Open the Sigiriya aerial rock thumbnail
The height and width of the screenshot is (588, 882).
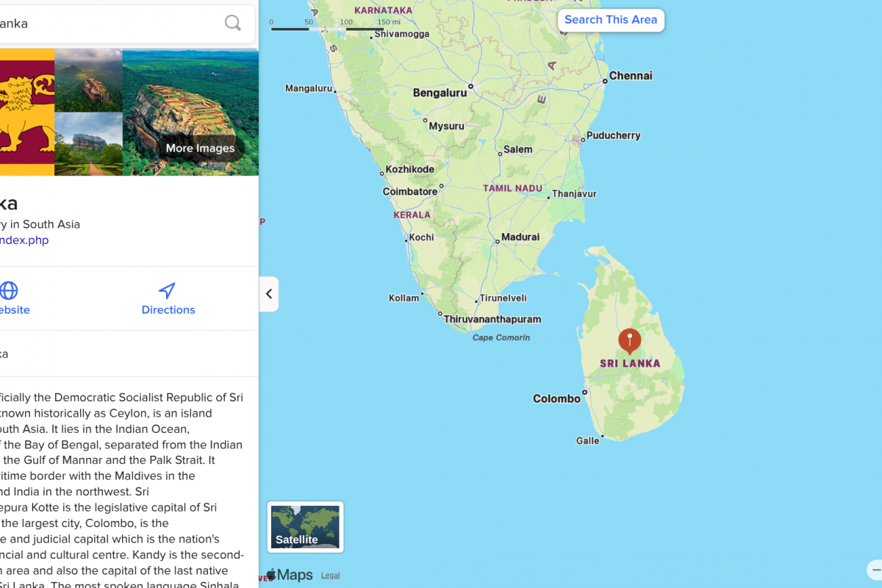click(x=89, y=80)
